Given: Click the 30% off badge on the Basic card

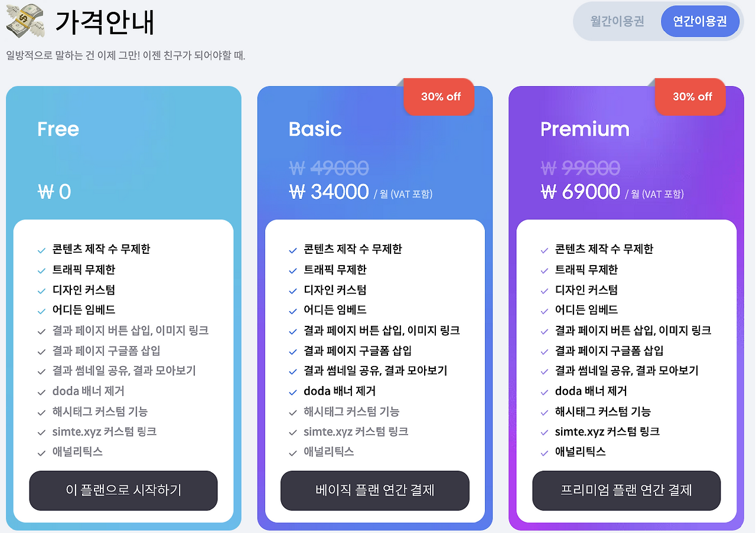Looking at the screenshot, I should tap(439, 97).
